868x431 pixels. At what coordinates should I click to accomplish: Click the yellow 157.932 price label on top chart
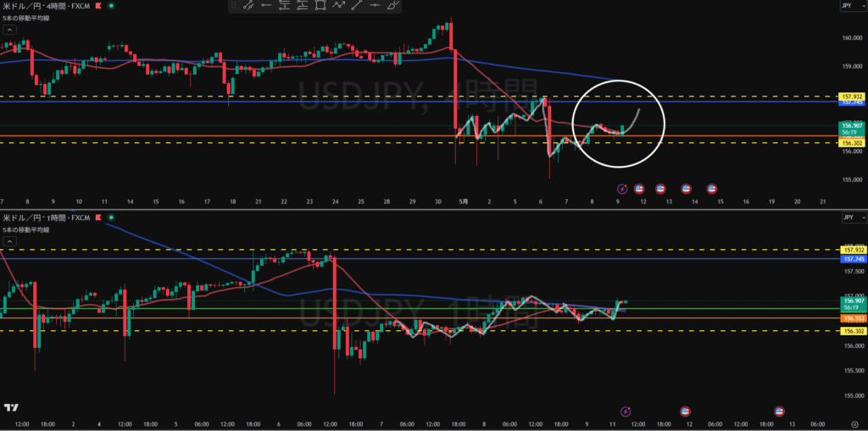[850, 97]
